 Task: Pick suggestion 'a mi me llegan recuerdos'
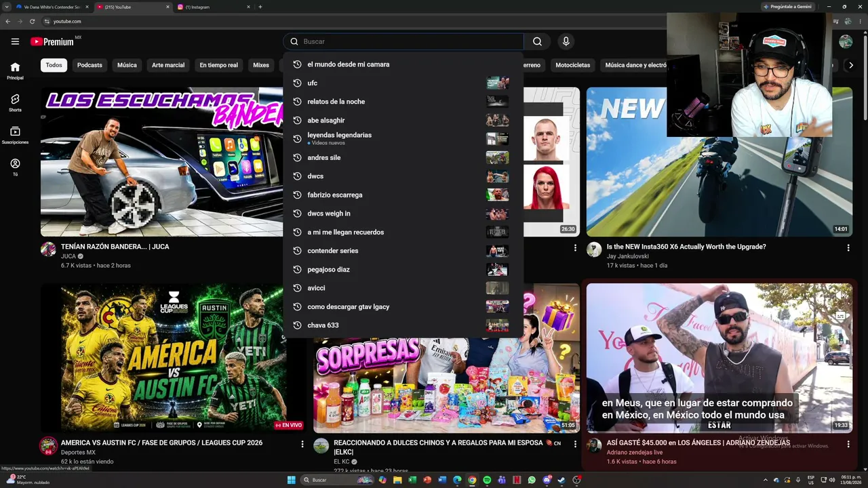[403, 232]
